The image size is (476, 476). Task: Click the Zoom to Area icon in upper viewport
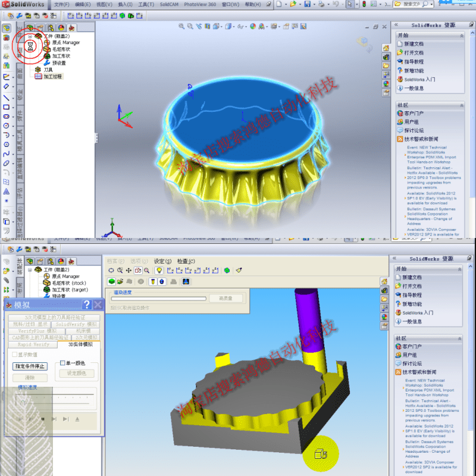(190, 26)
